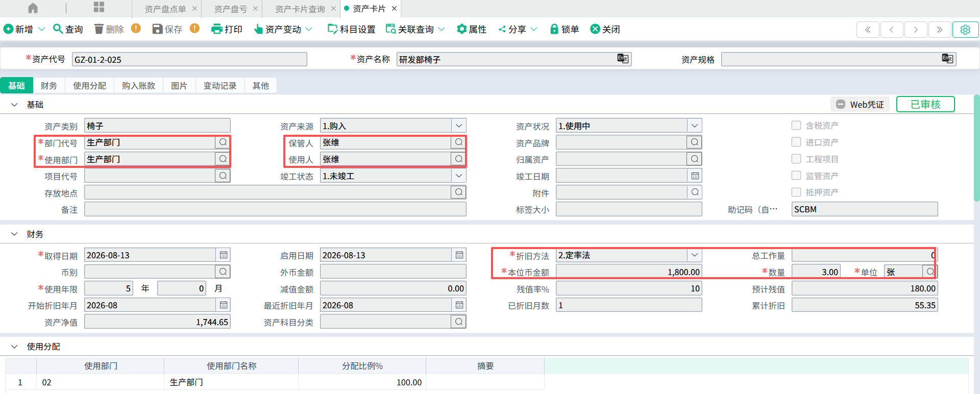Go to next record arrow

click(x=916, y=30)
